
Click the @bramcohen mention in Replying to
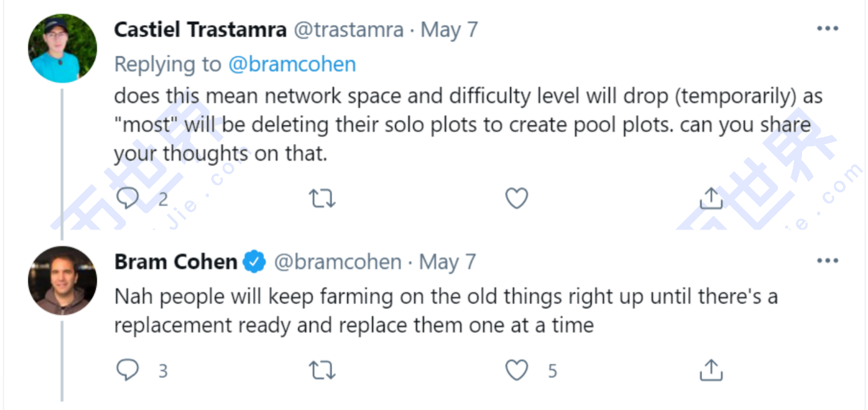pos(292,64)
